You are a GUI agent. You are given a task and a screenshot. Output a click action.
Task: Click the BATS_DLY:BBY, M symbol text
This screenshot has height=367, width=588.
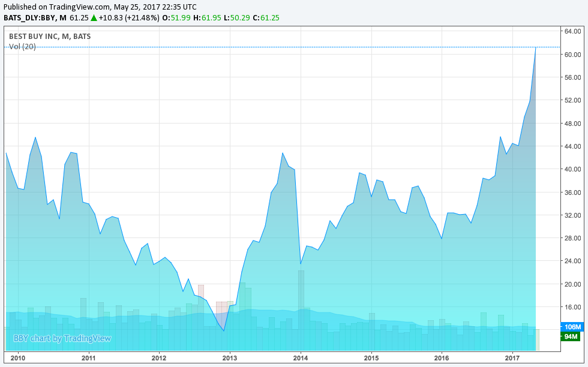(x=35, y=17)
